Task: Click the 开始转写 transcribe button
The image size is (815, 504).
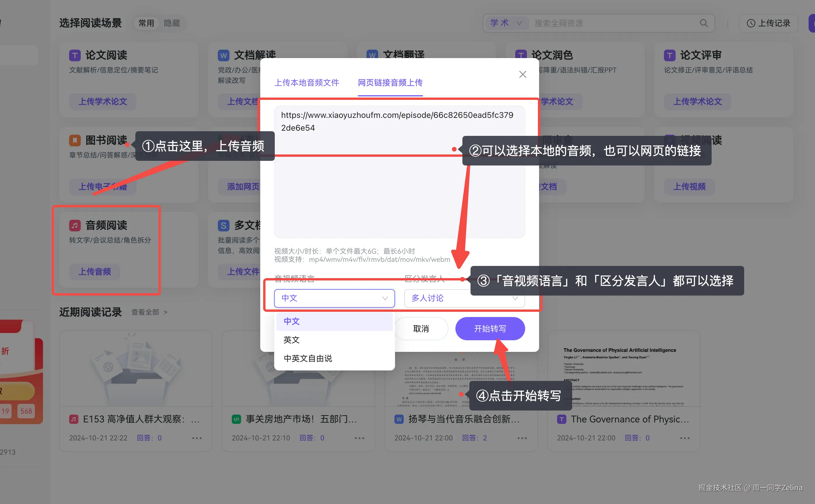Action: [x=489, y=328]
